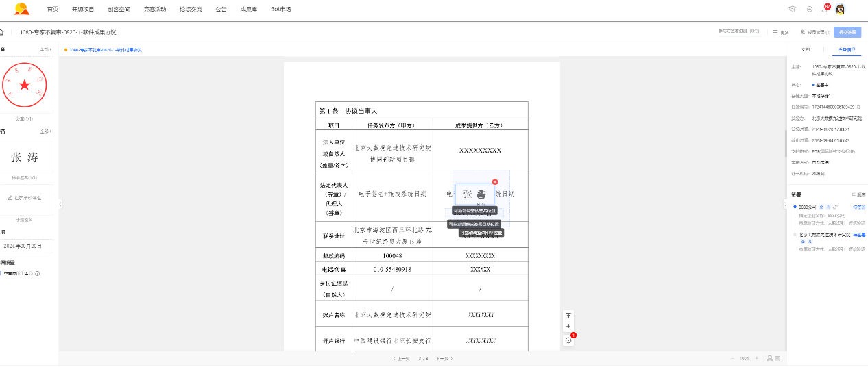Click the person view icon in the bottom bar
This screenshot has height=367, width=868.
point(770,359)
